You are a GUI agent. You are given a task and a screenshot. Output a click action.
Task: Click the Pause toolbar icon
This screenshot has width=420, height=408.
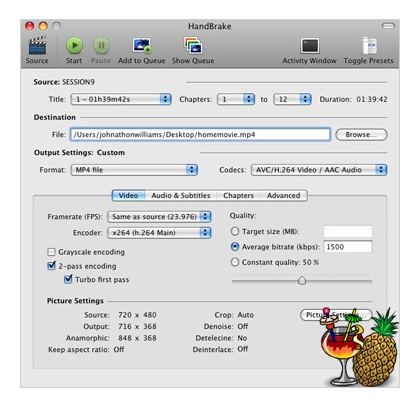pos(101,45)
